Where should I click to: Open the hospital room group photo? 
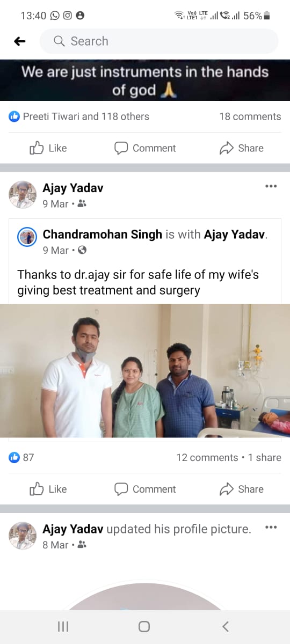145,371
